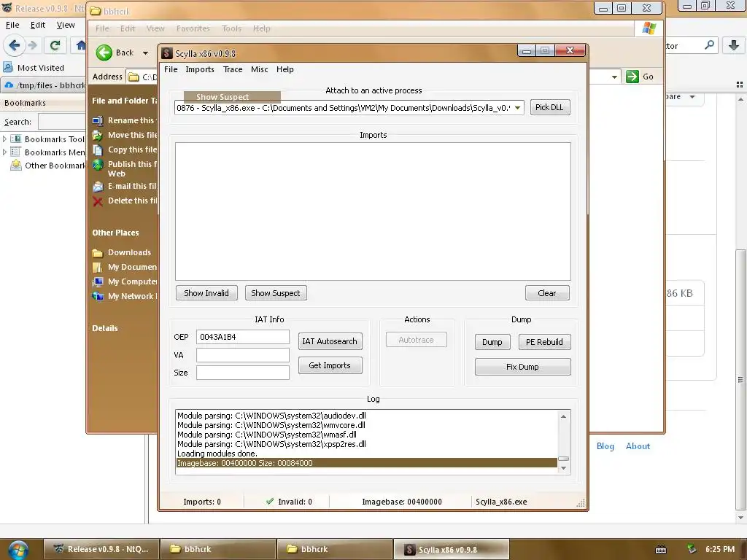
Task: Open the browser File menu
Action: [12, 25]
